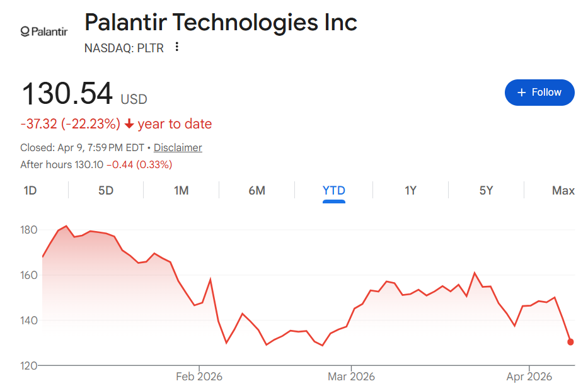Show the Max time range
This screenshot has height=391, width=588.
[x=563, y=190]
